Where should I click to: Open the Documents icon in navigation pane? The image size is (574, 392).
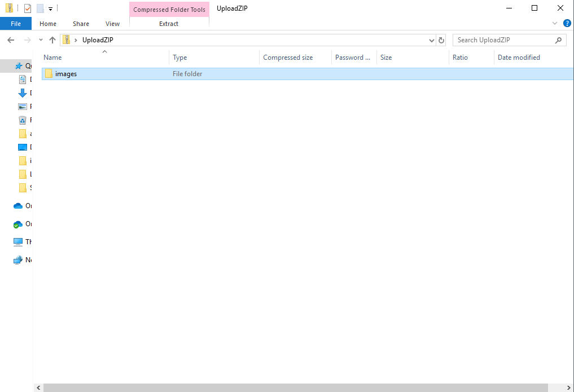pyautogui.click(x=23, y=80)
